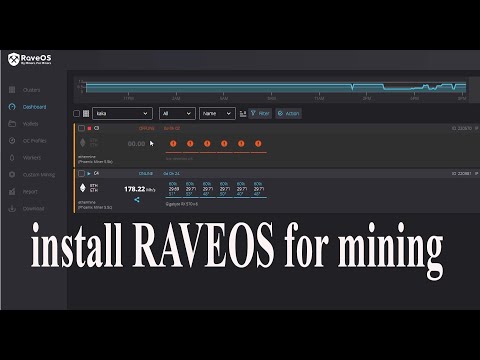Open the Report chart icon
Viewport: 480px width, 360px height.
pyautogui.click(x=12, y=191)
